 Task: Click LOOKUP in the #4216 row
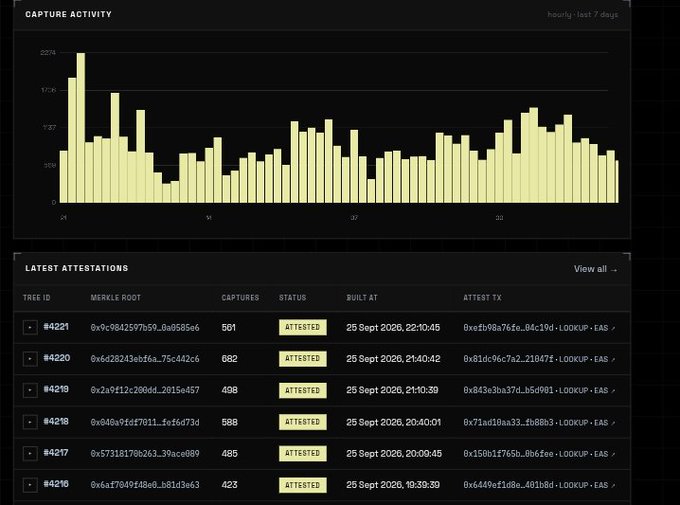[x=573, y=485]
